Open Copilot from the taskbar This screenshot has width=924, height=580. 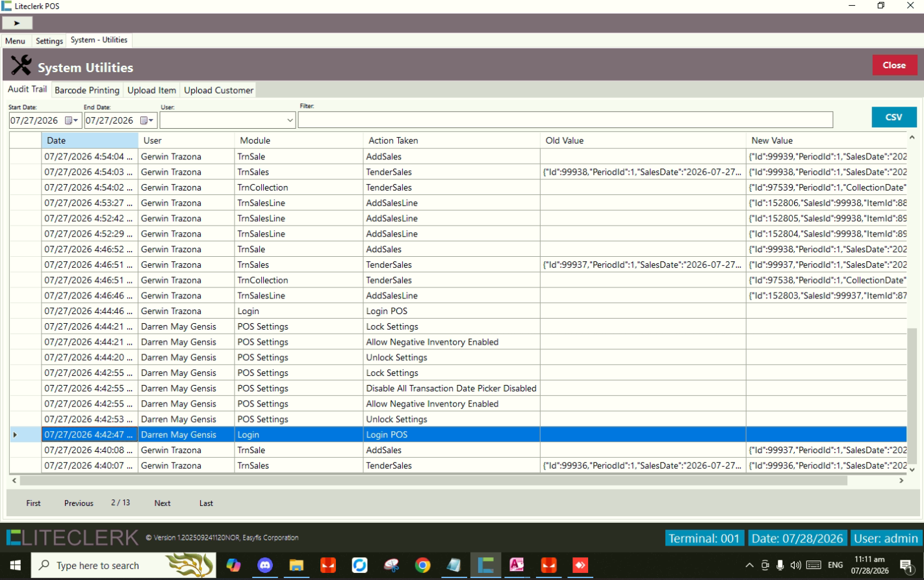pos(233,565)
